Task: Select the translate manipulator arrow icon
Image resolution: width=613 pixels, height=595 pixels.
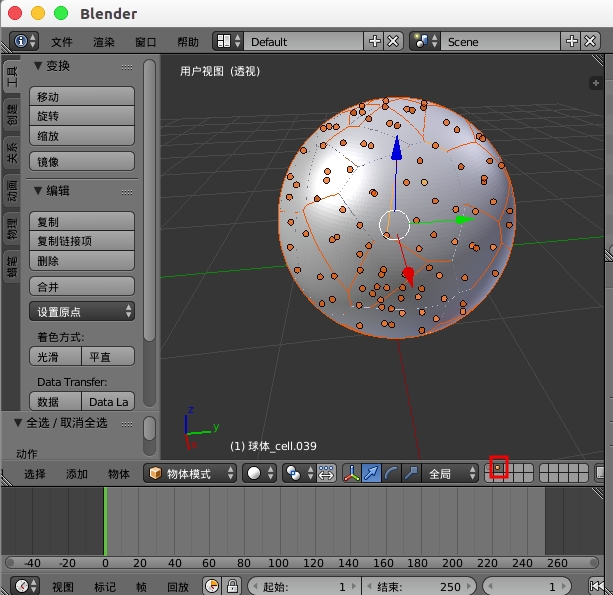Action: (x=371, y=473)
